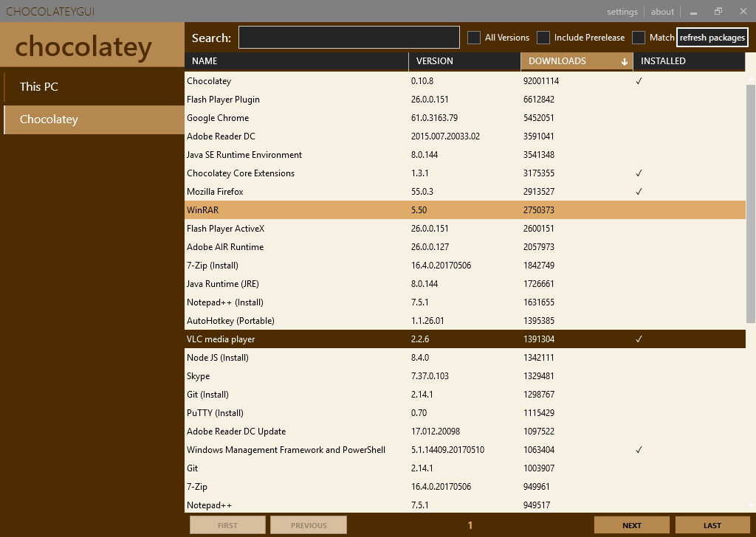Click the sort arrow in Downloads header

(625, 62)
